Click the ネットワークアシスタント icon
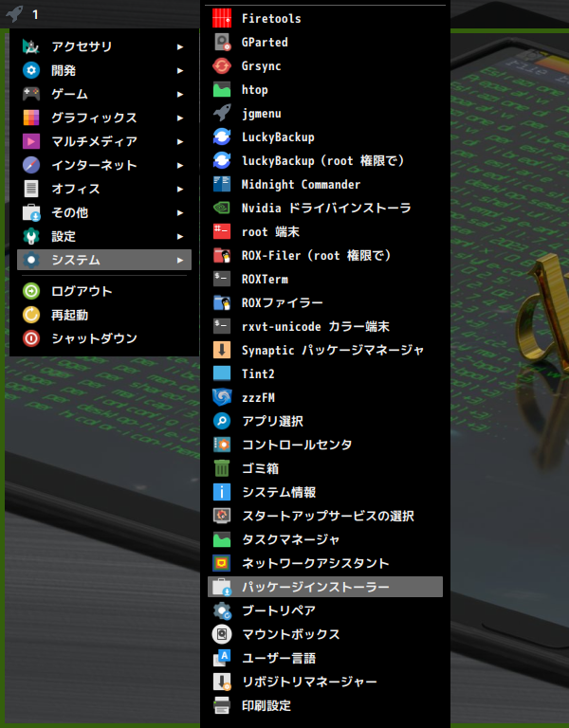This screenshot has width=569, height=728. 222,563
